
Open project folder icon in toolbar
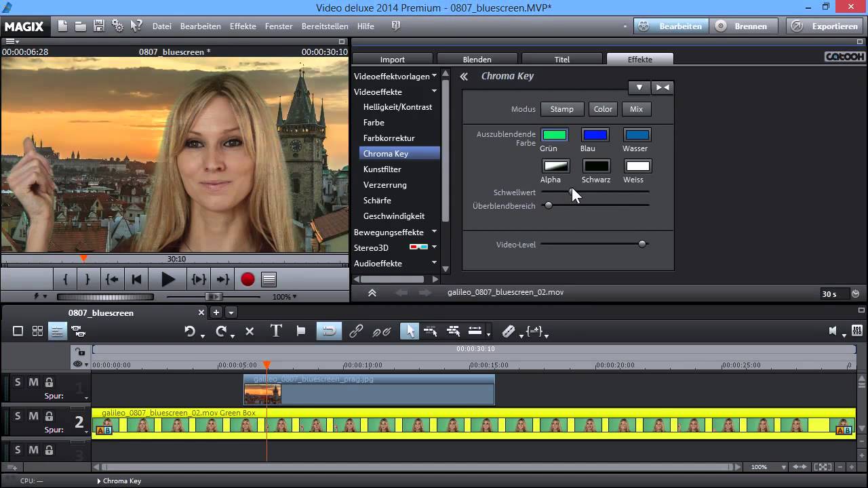tap(80, 26)
